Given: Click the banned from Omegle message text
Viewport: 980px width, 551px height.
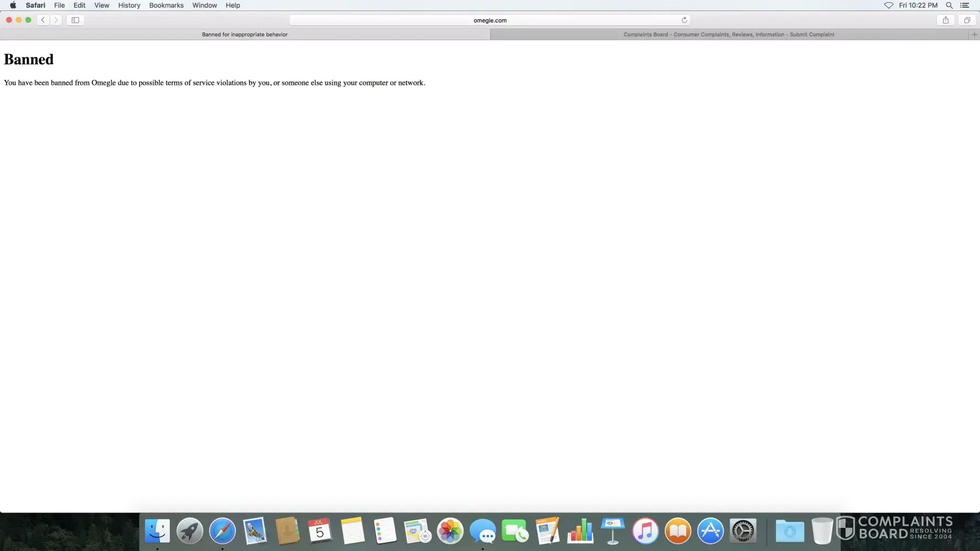Looking at the screenshot, I should (214, 83).
